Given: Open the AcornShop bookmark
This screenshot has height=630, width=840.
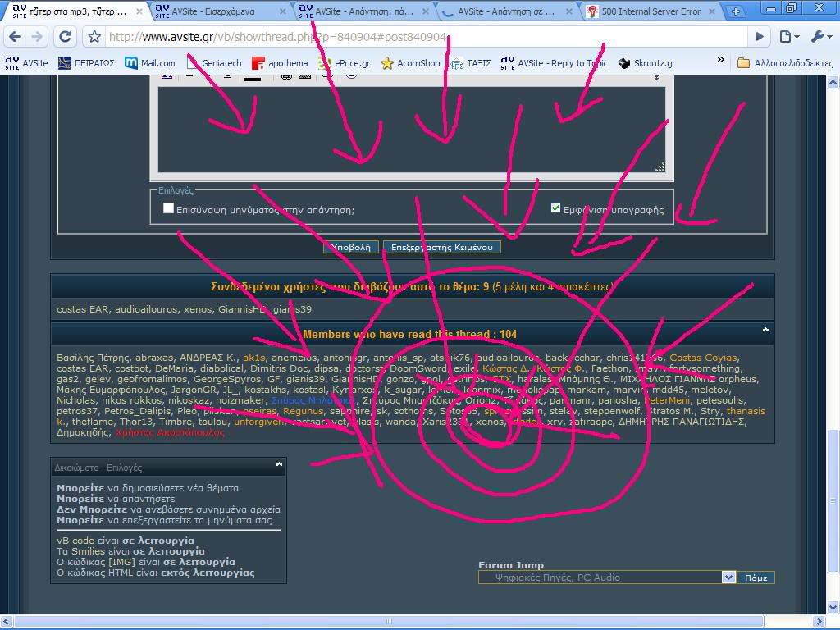Looking at the screenshot, I should [x=410, y=63].
